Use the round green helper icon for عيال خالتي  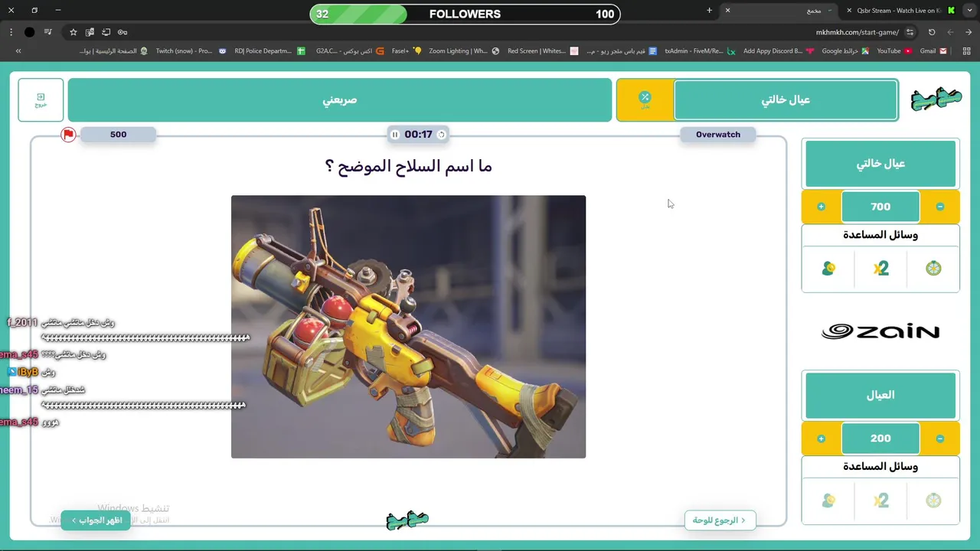(x=933, y=269)
